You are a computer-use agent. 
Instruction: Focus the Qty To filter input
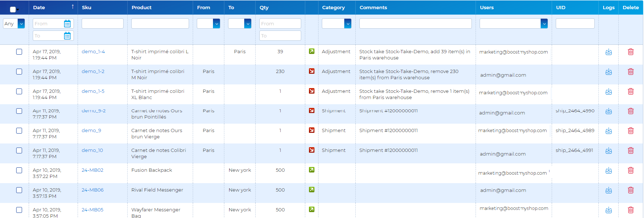click(280, 36)
